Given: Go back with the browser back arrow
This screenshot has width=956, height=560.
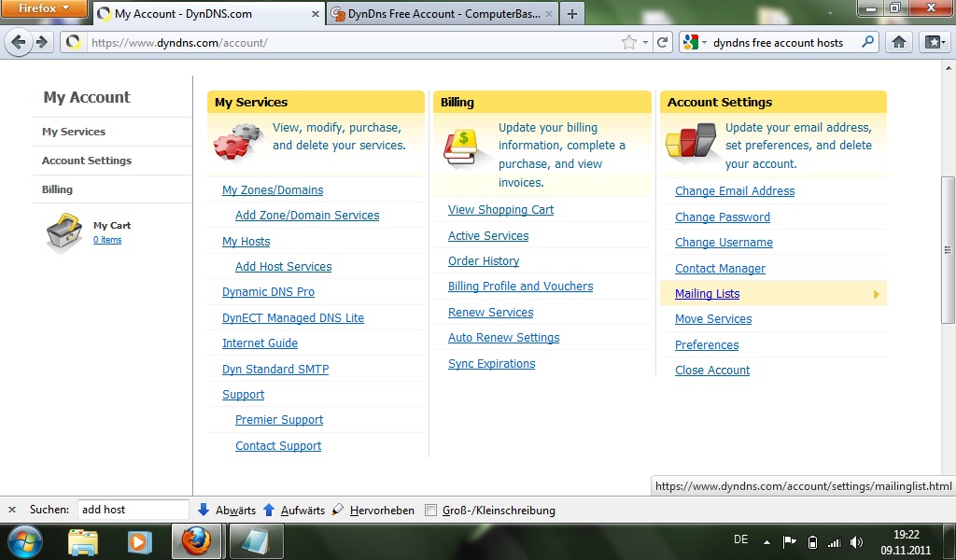Looking at the screenshot, I should [x=19, y=42].
